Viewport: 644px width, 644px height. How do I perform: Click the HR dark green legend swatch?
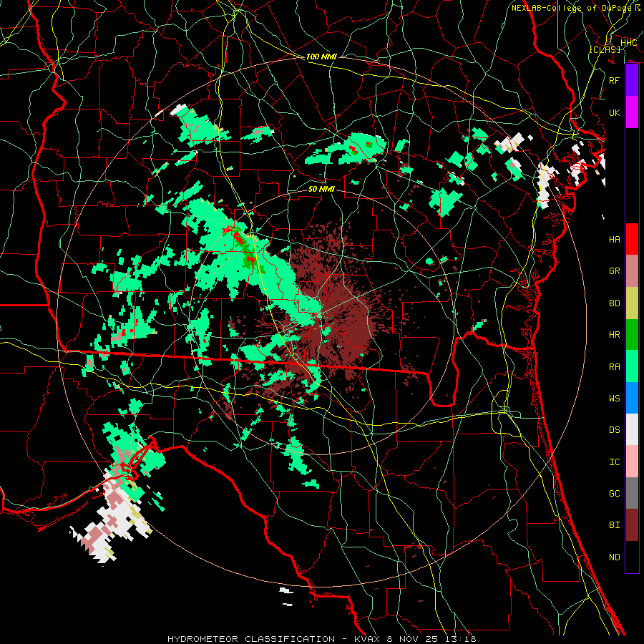(632, 334)
